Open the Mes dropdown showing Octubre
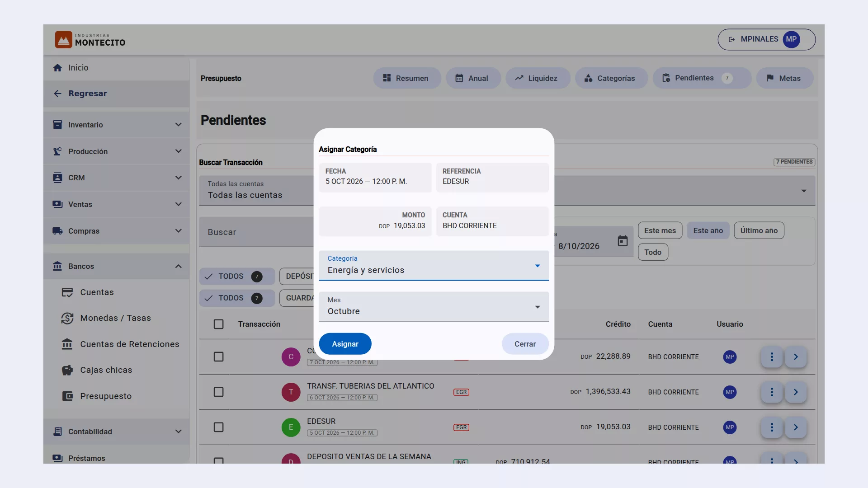Viewport: 868px width, 488px height. click(434, 307)
